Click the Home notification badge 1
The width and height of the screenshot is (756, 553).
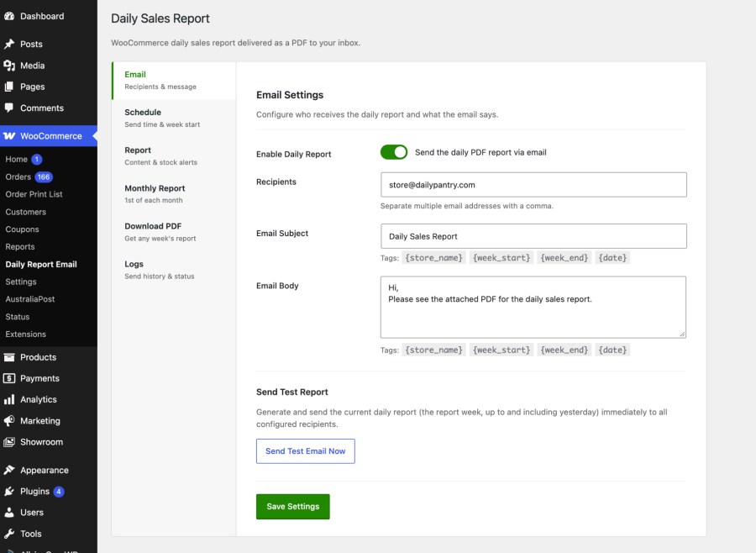click(37, 159)
